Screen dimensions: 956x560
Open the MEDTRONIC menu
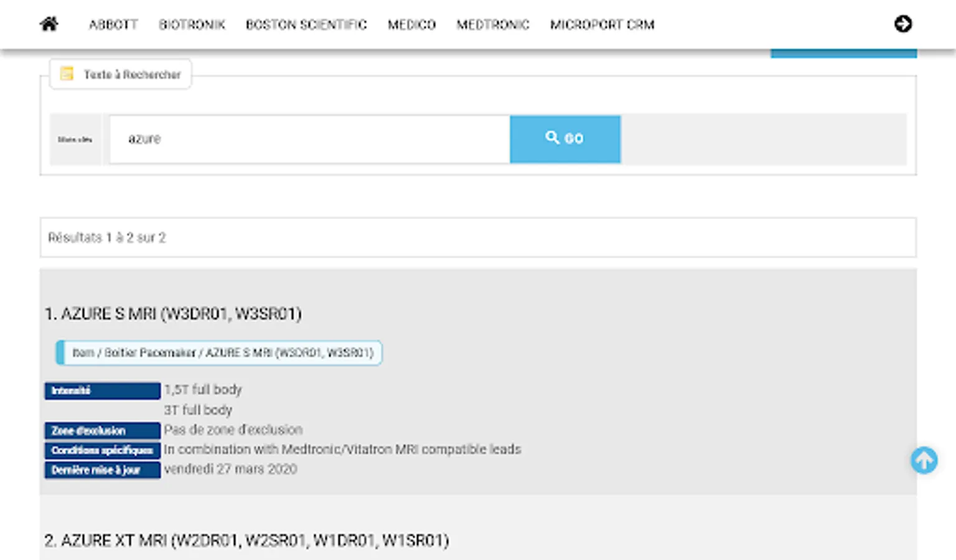pos(493,25)
